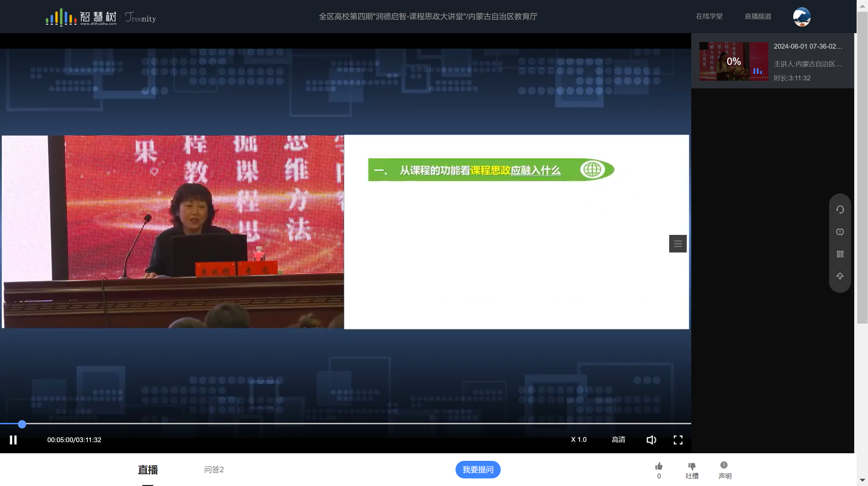
Task: Open the 高清 video quality selector
Action: [618, 440]
